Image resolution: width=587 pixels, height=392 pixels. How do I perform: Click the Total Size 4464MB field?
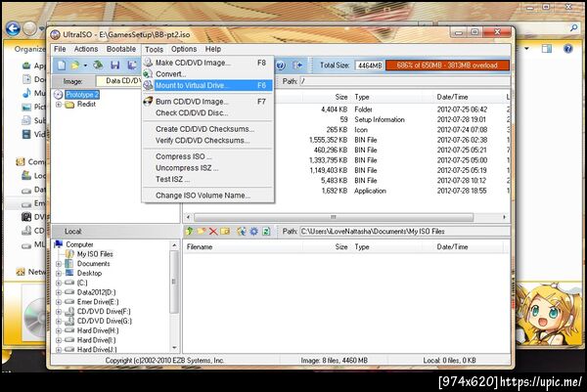(x=370, y=65)
